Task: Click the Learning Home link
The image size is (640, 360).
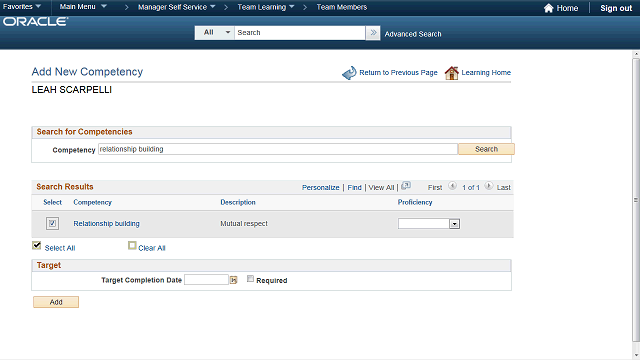Action: pyautogui.click(x=486, y=73)
